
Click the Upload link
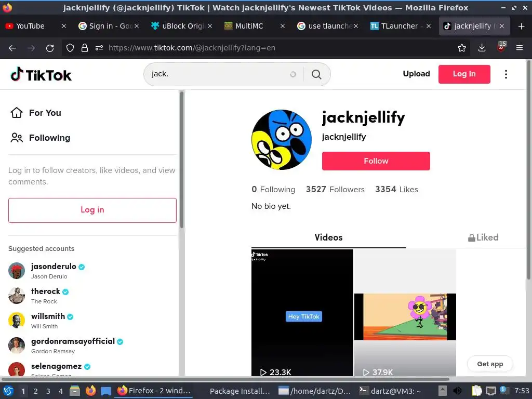click(416, 74)
